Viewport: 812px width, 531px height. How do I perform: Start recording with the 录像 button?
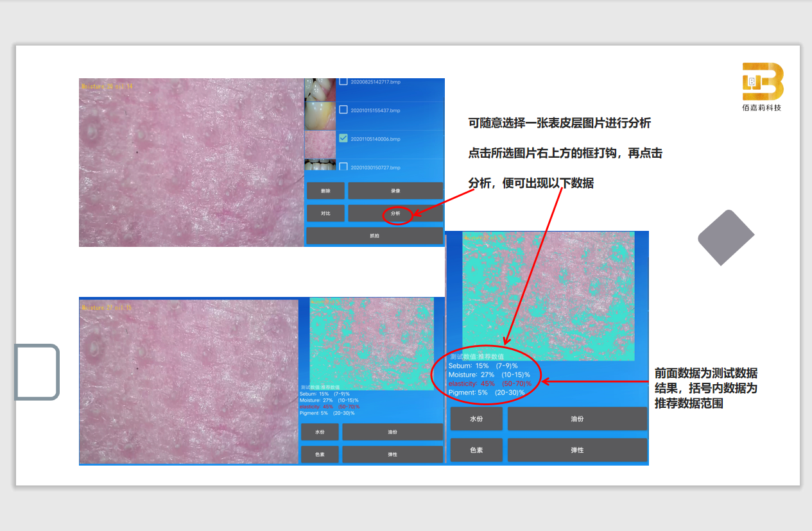click(395, 190)
